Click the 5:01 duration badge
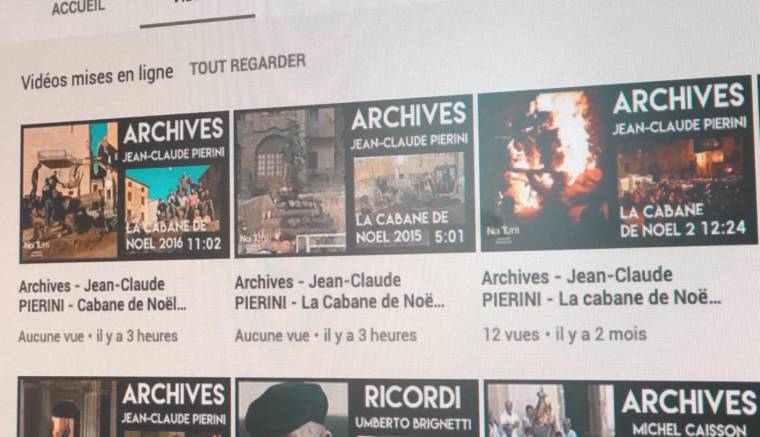Screen dimensions: 760x437 point(448,236)
